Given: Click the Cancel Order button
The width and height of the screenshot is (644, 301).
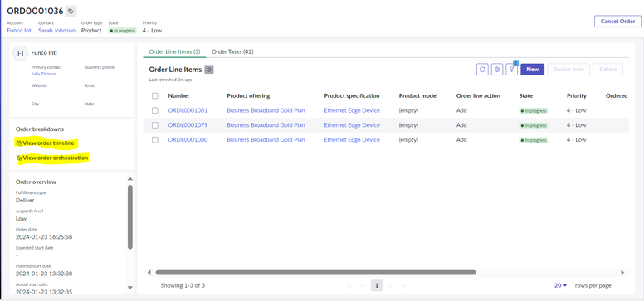Looking at the screenshot, I should 617,22.
